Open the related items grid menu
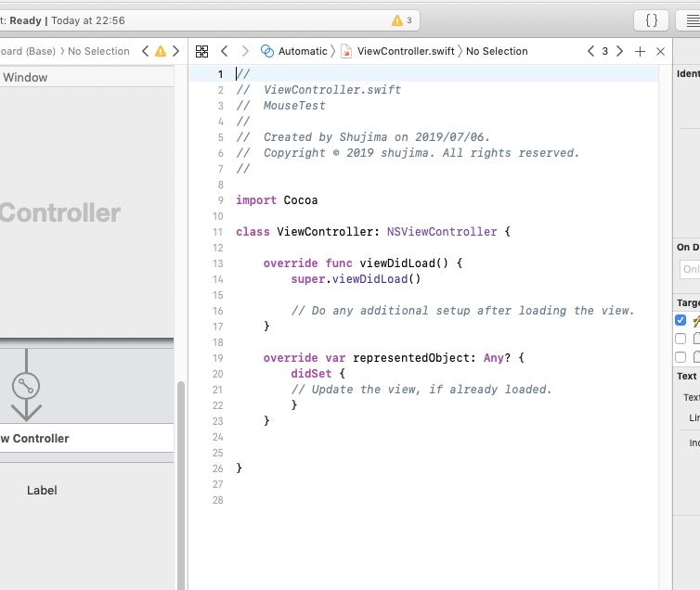 (x=201, y=51)
